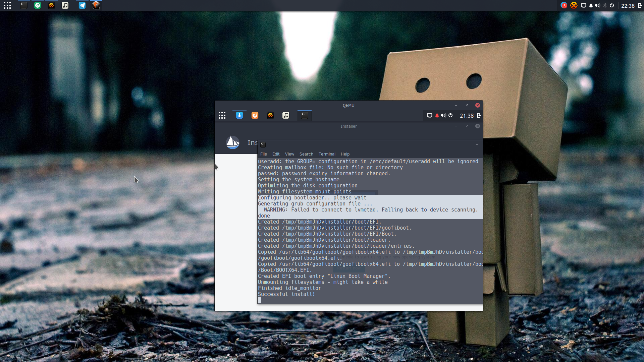
Task: Launch the green shield app in host panel
Action: tap(38, 5)
